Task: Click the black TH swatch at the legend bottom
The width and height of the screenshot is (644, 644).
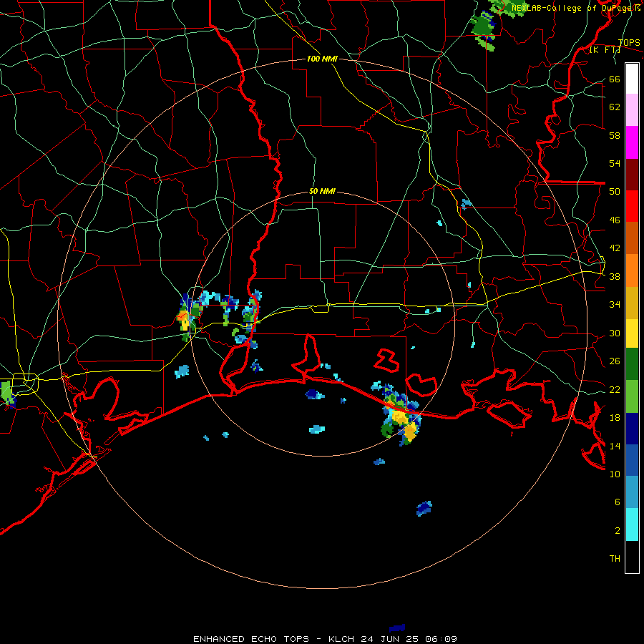Action: click(x=632, y=557)
